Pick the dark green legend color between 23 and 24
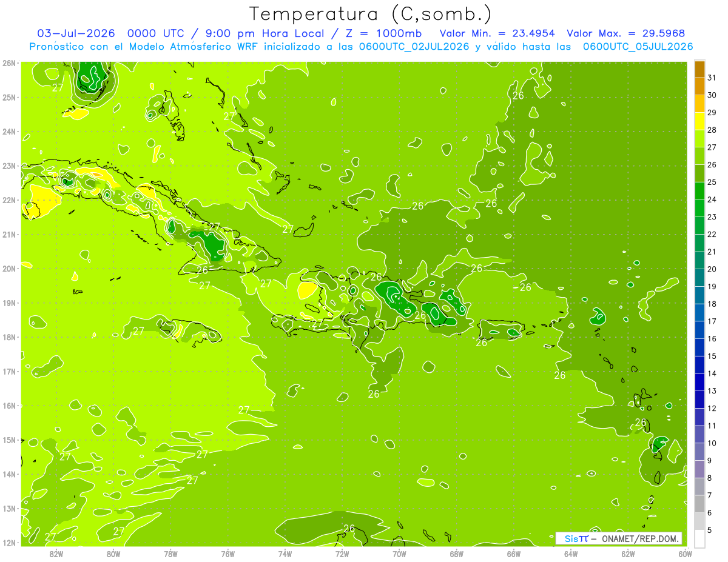The width and height of the screenshot is (728, 562). (x=699, y=208)
